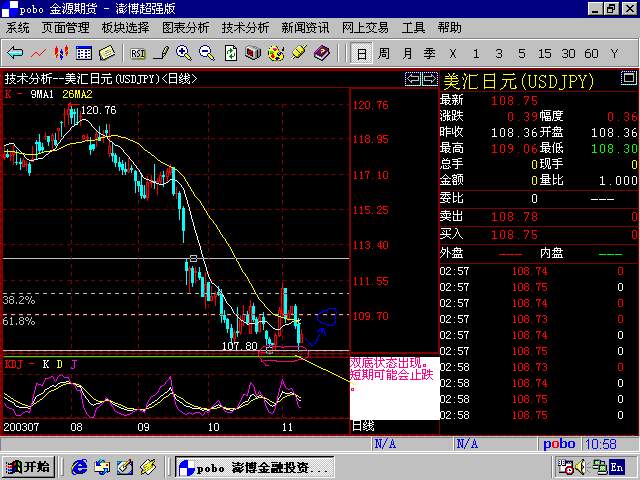
Task: Click the red monitor icon in toolbar
Action: click(x=253, y=53)
